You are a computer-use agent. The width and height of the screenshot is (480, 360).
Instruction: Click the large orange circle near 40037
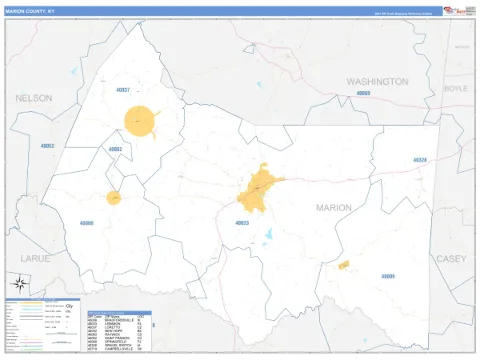coord(140,121)
